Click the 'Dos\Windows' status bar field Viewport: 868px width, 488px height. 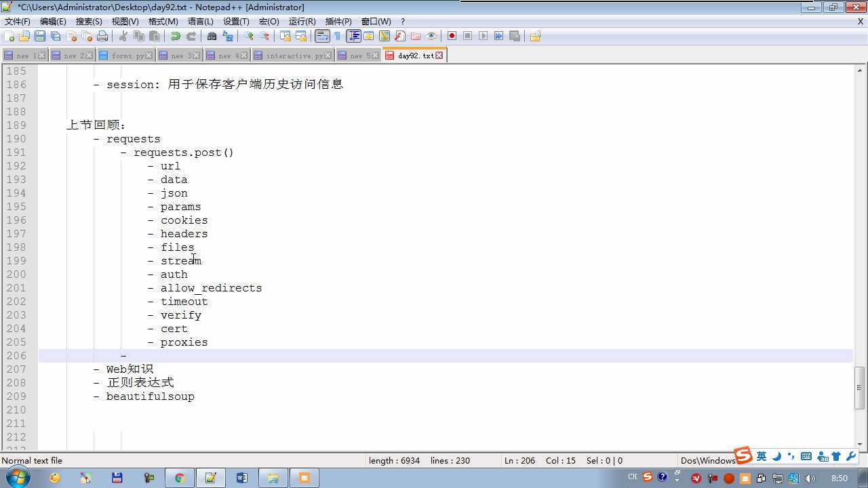[x=708, y=461]
